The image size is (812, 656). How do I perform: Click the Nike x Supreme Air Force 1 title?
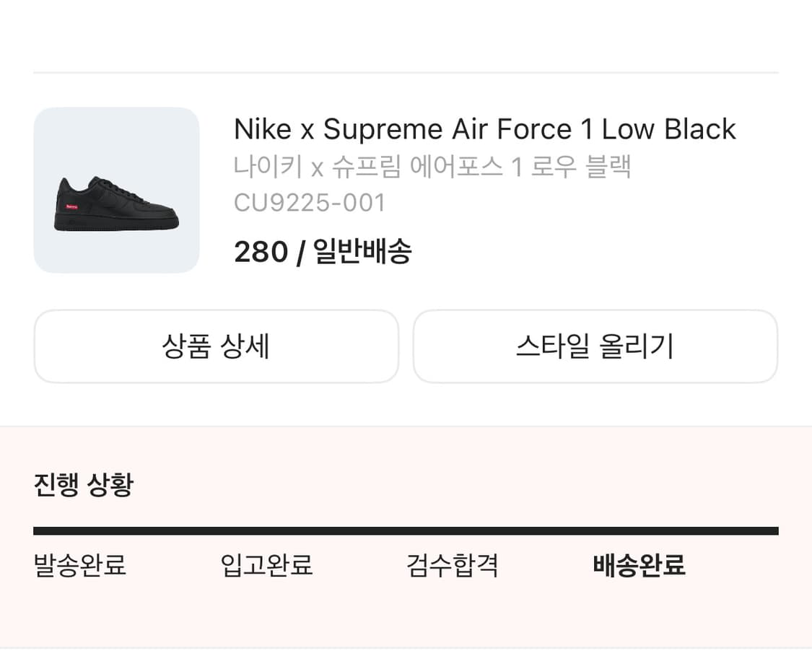click(484, 130)
